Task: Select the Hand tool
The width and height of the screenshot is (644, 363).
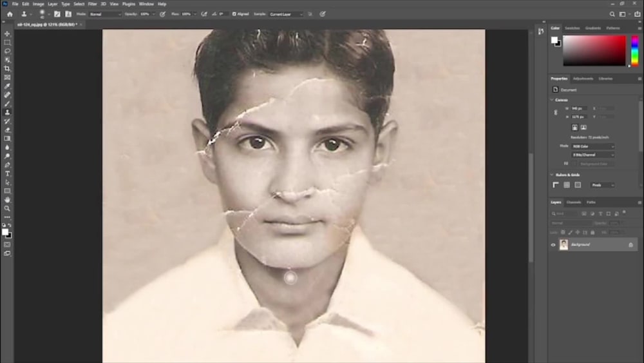Action: tap(7, 200)
